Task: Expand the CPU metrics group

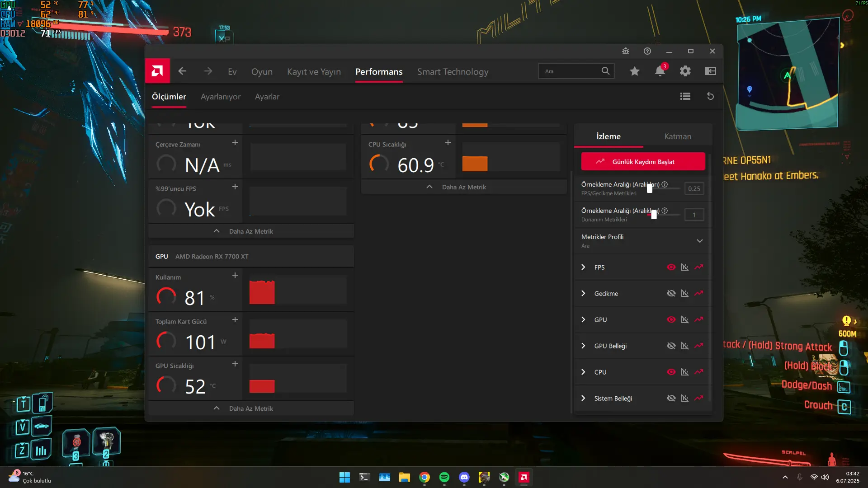Action: pyautogui.click(x=583, y=372)
